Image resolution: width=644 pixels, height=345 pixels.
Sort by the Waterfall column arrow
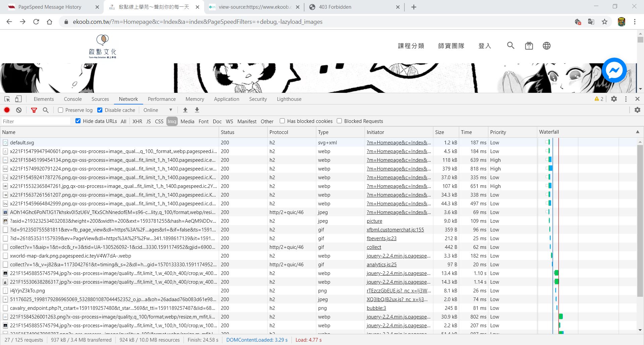[x=637, y=132]
